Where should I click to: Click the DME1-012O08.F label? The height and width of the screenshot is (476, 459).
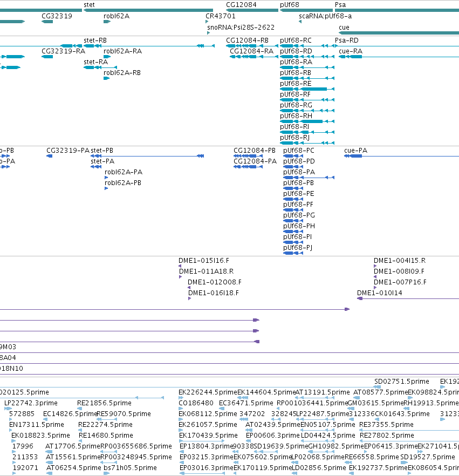coord(215,282)
